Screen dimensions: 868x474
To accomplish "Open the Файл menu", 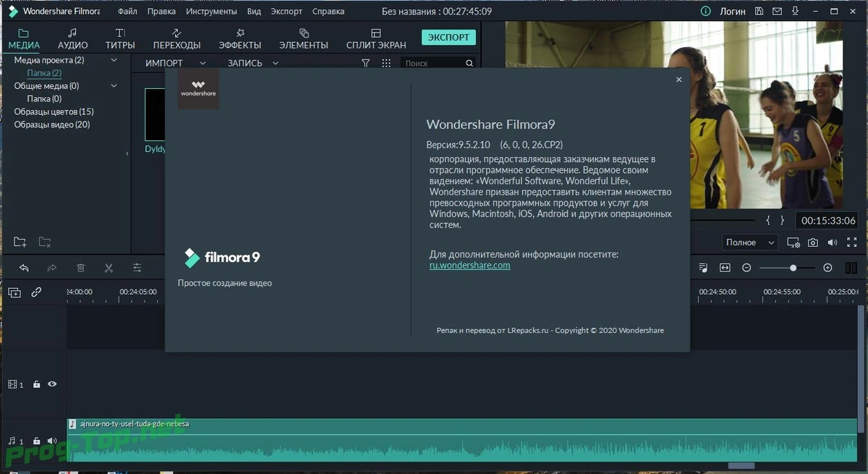I will [x=127, y=12].
